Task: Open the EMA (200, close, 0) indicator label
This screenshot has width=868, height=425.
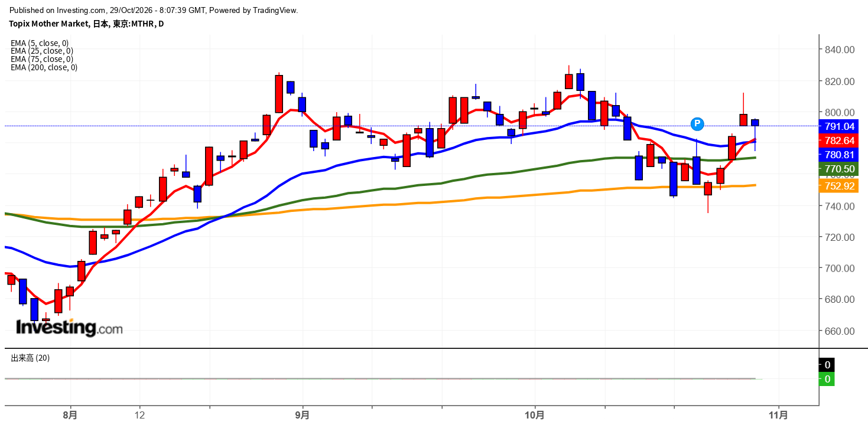Action: point(44,67)
